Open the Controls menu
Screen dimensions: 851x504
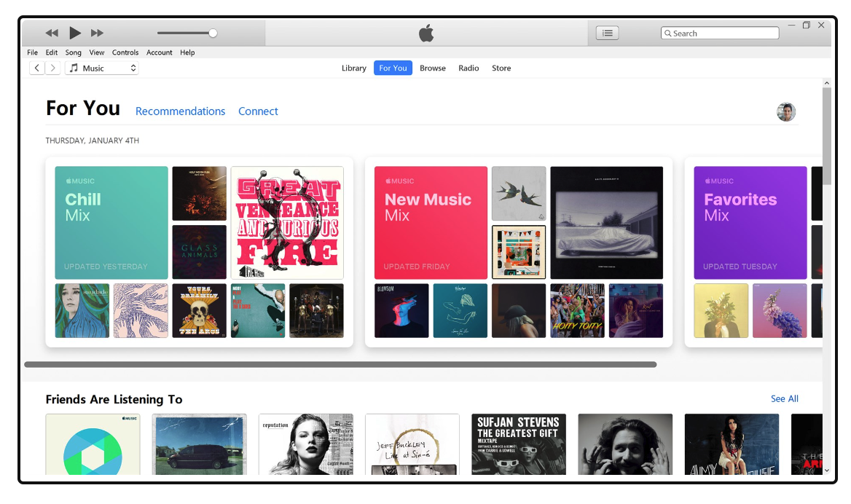(x=125, y=52)
